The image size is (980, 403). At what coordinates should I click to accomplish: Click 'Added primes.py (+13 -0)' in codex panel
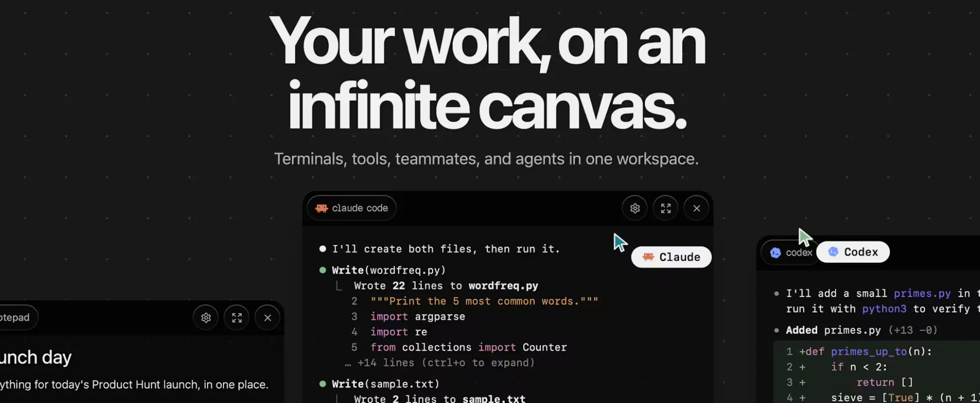861,330
